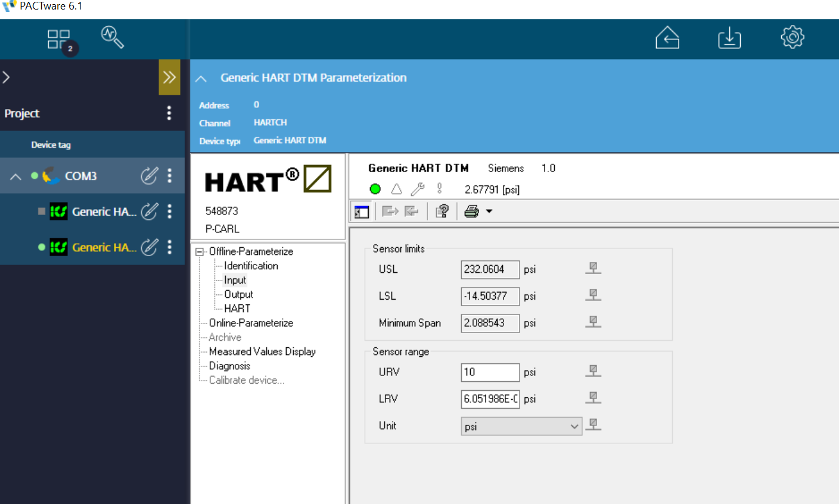Image resolution: width=839 pixels, height=504 pixels.
Task: Collapse the project panel with double chevron
Action: point(169,77)
